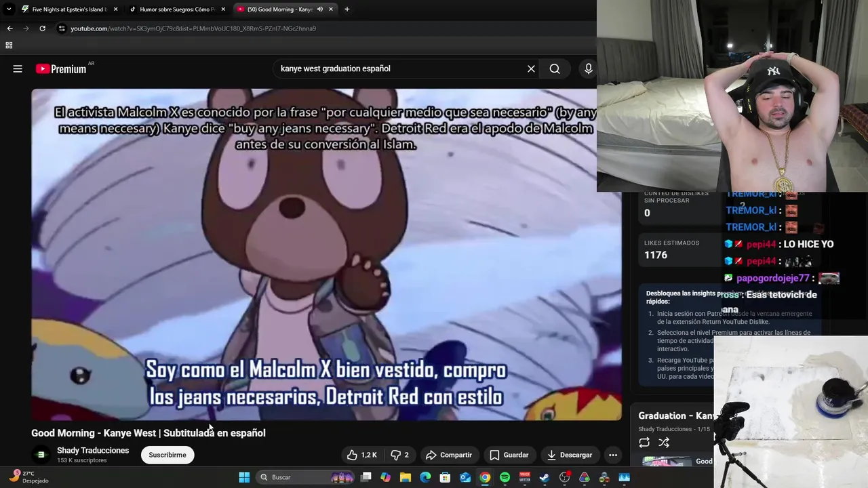The width and height of the screenshot is (868, 488).
Task: Open Task View on the taskbar
Action: [x=366, y=477]
